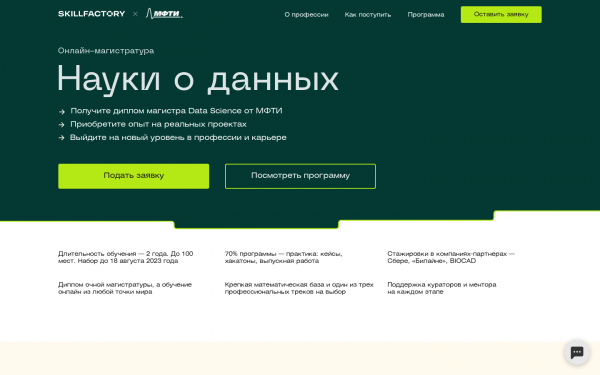Click the heading Науки о данных
Viewport: 600px width, 375px height.
tap(198, 79)
